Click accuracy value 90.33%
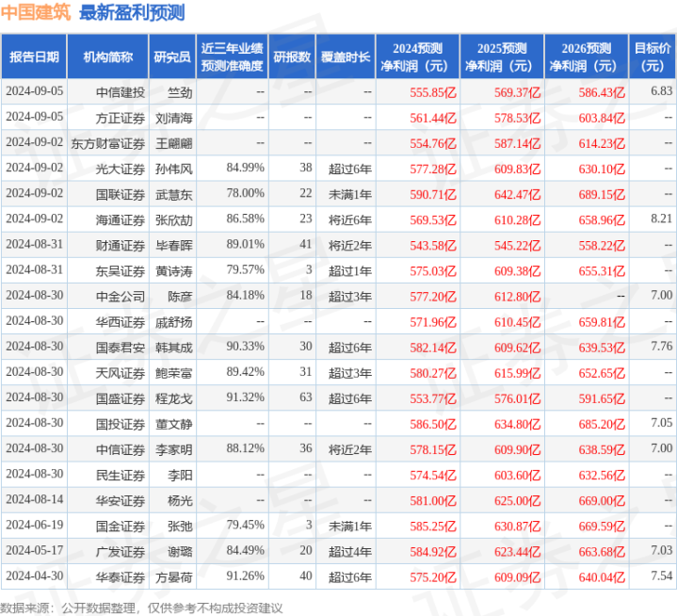Image resolution: width=677 pixels, height=616 pixels. coord(245,346)
